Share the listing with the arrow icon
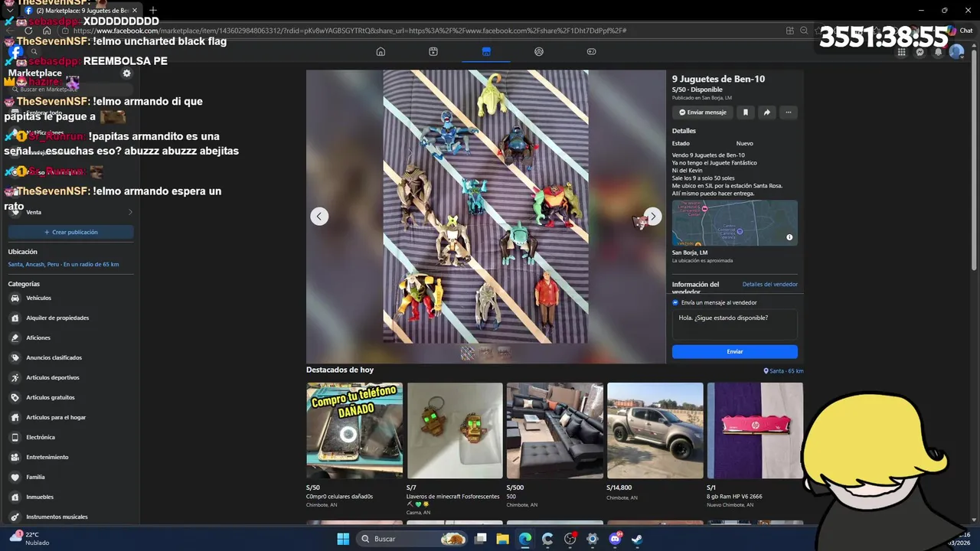 [x=766, y=112]
